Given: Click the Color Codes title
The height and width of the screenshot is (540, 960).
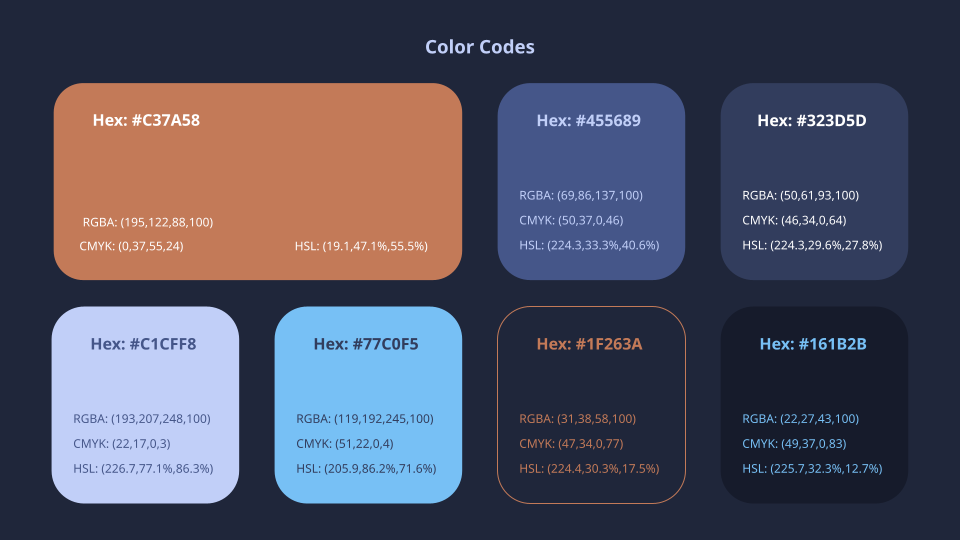Looking at the screenshot, I should coord(480,47).
